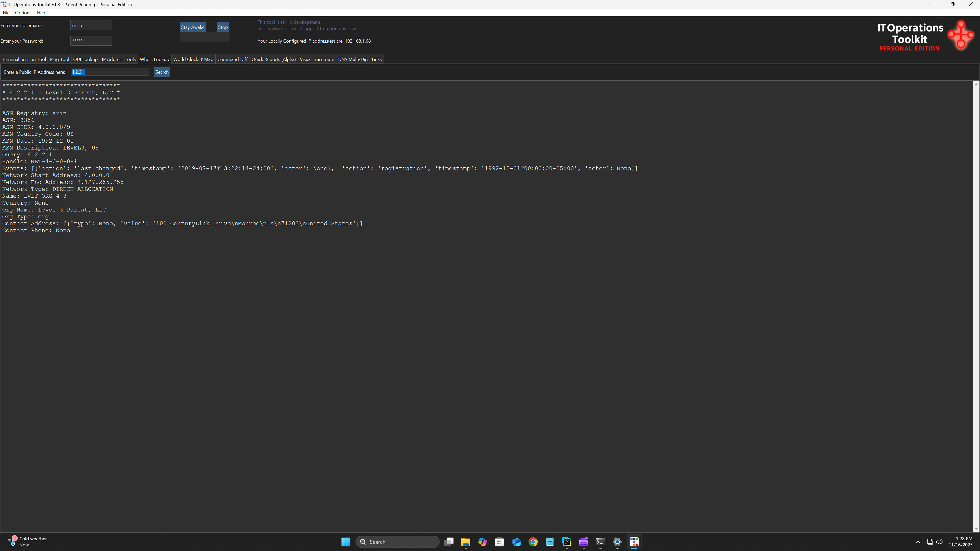Open Notepad from the taskbar
This screenshot has width=980, height=551.
550,542
